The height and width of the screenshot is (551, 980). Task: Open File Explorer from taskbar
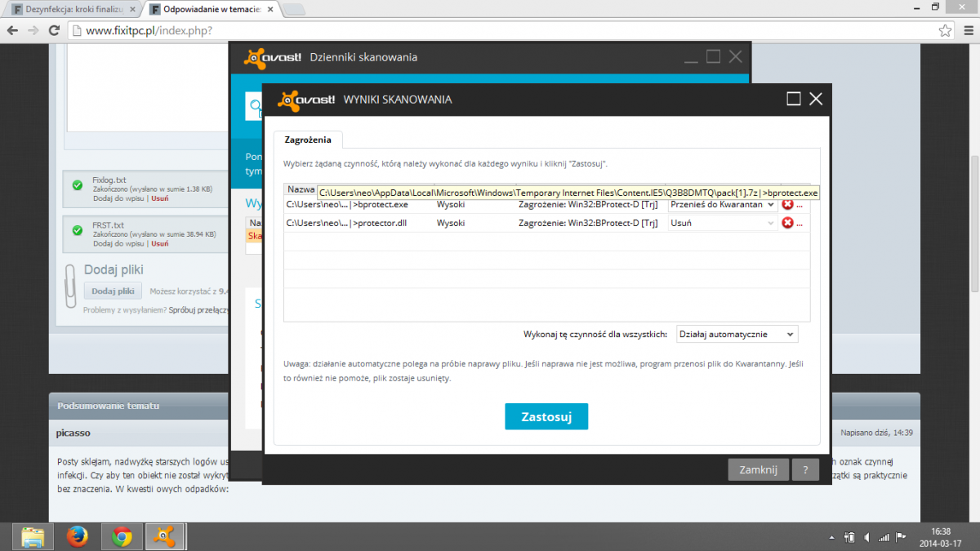(x=33, y=536)
